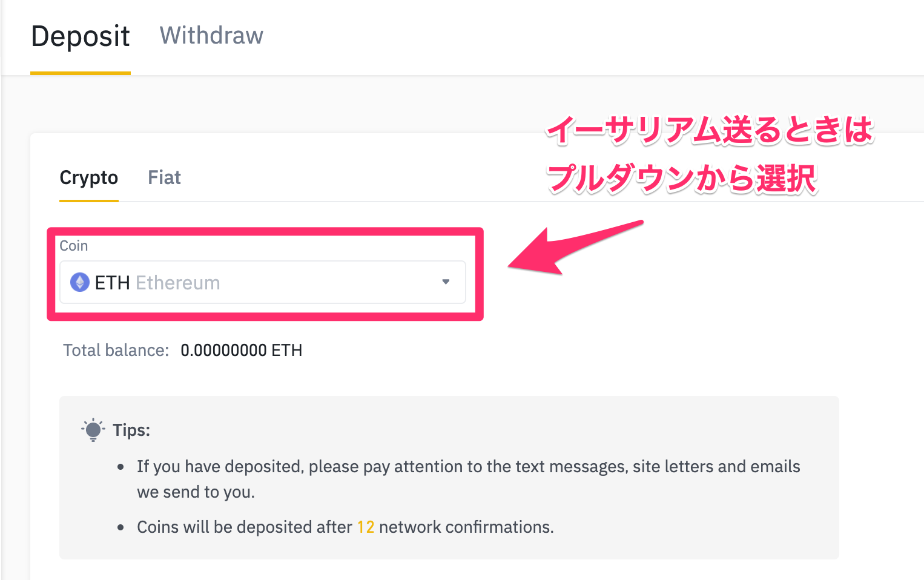Switch to the Fiat tab
This screenshot has width=924, height=580.
(x=164, y=177)
